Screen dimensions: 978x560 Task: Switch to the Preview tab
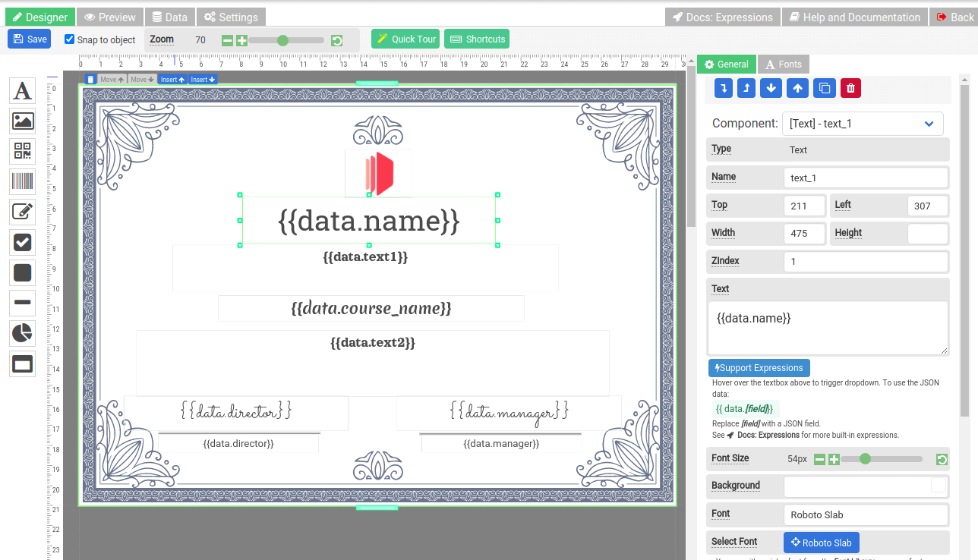point(110,17)
